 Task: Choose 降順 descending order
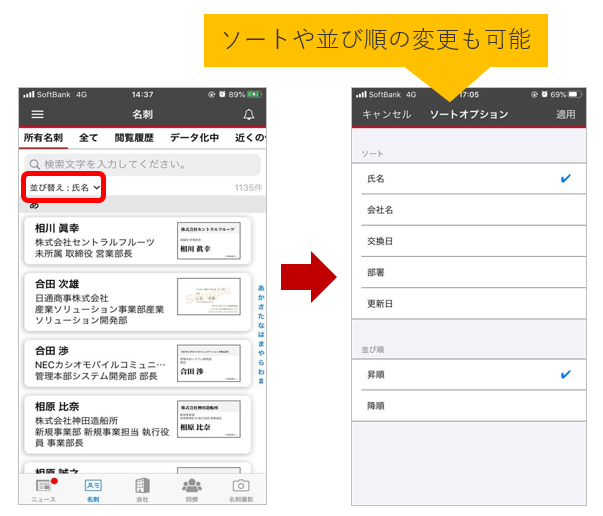pyautogui.click(x=469, y=406)
